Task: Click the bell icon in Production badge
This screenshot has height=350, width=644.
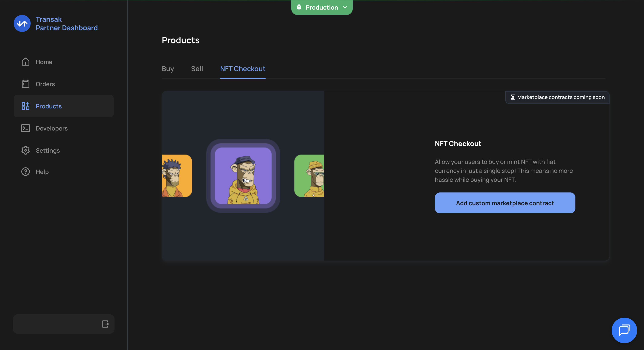Action: tap(299, 7)
